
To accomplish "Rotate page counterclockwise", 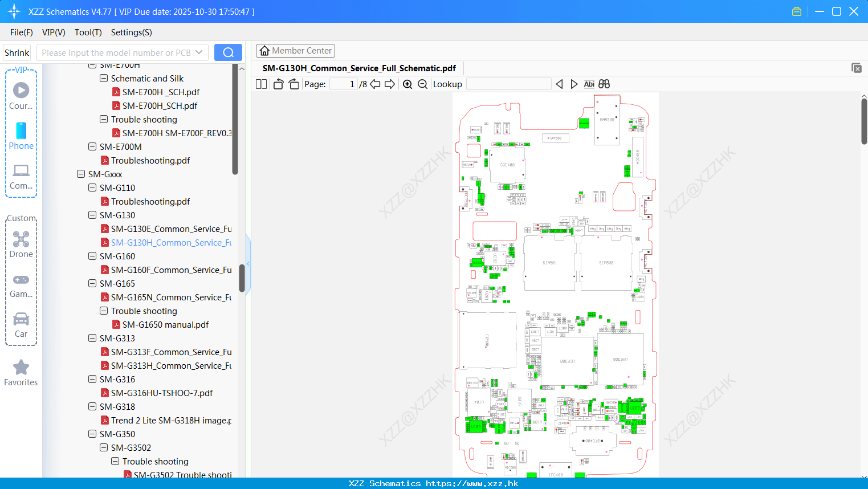I will (278, 84).
